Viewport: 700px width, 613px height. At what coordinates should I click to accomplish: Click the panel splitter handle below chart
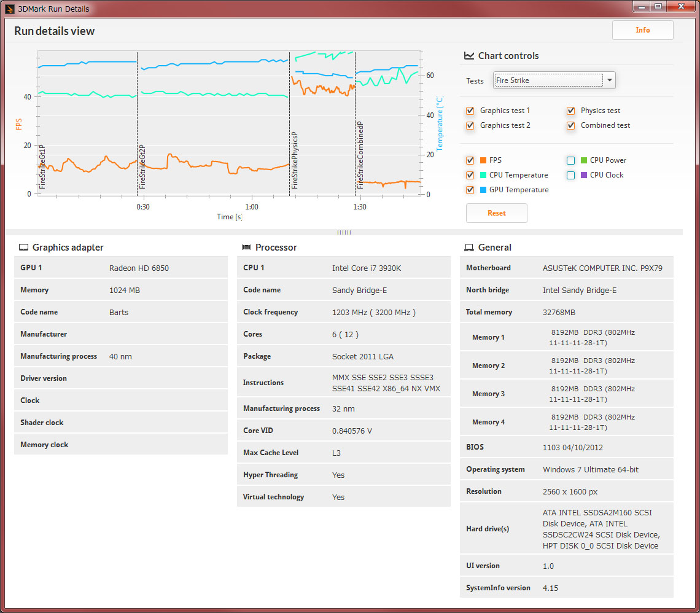344,232
